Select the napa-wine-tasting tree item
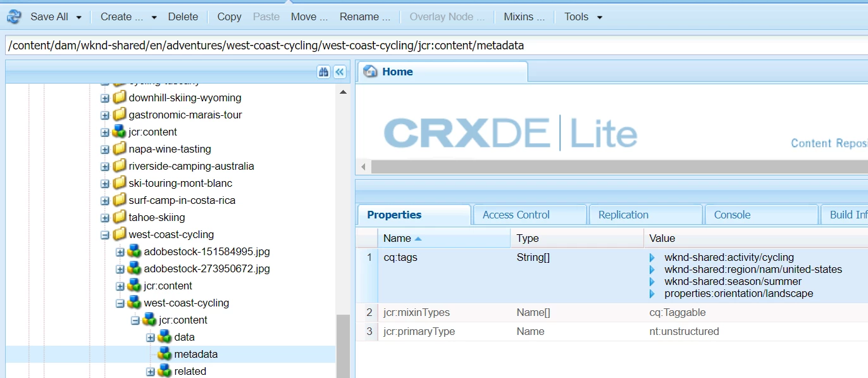Screen dimensions: 868x378 170,149
